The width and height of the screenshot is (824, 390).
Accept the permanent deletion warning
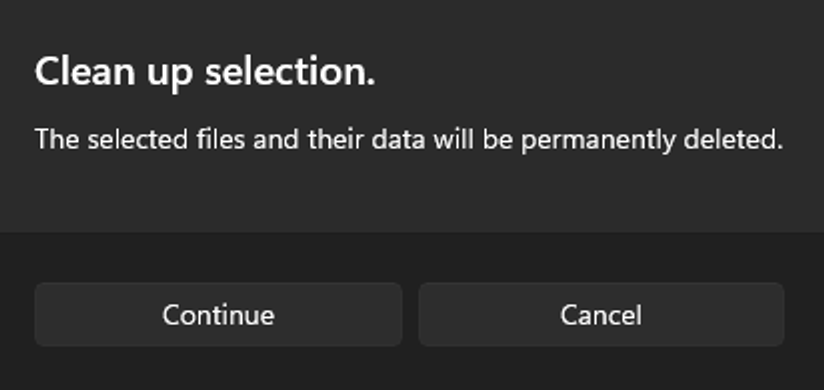[218, 314]
